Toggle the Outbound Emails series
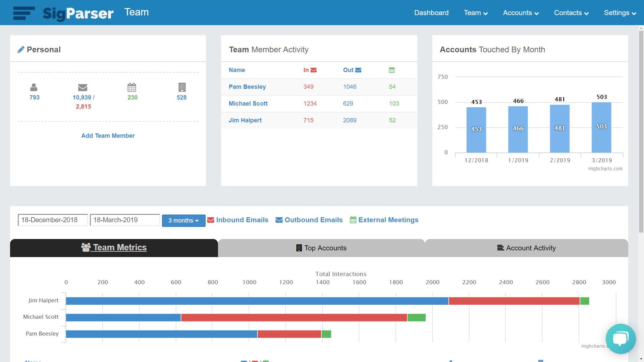 pos(309,220)
